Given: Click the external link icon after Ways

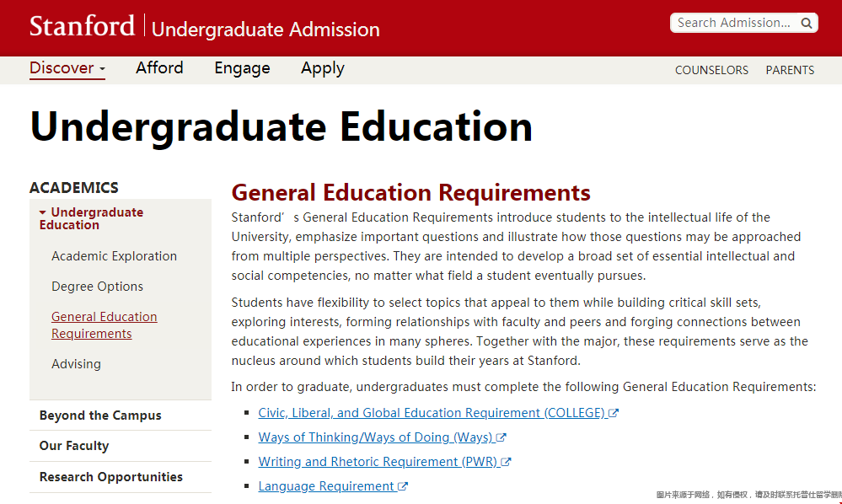Looking at the screenshot, I should (x=501, y=437).
